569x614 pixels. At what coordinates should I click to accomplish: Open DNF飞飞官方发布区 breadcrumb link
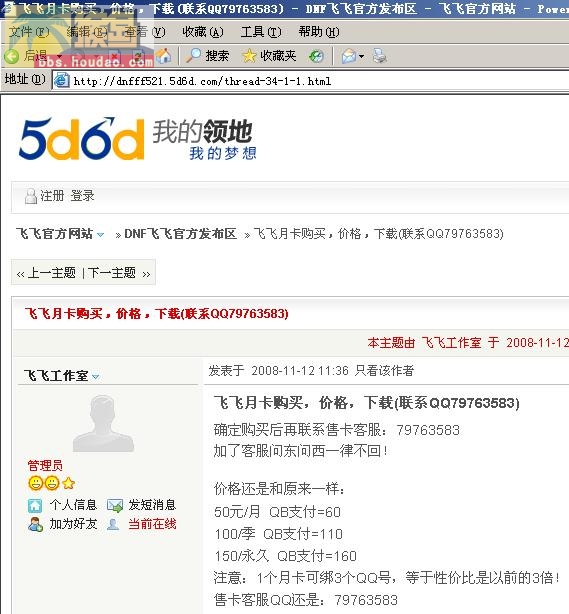(x=180, y=234)
